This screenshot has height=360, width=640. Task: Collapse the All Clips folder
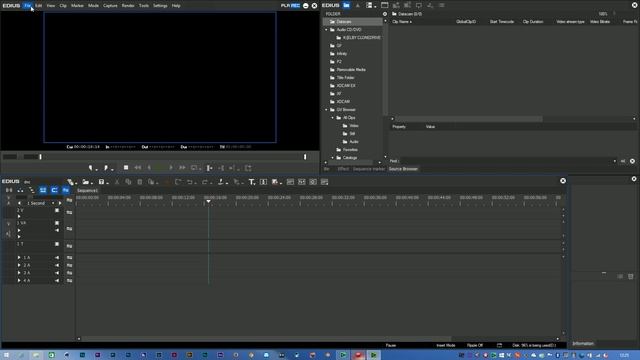[x=333, y=118]
